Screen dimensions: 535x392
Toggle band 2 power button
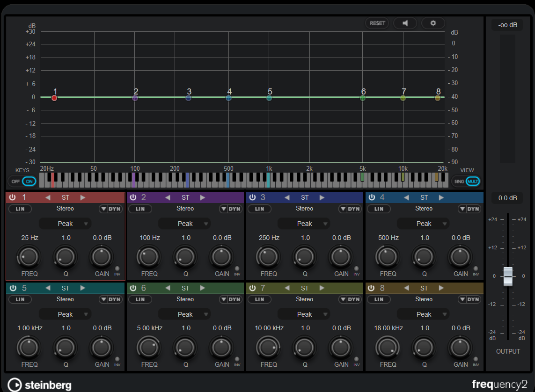coord(133,197)
